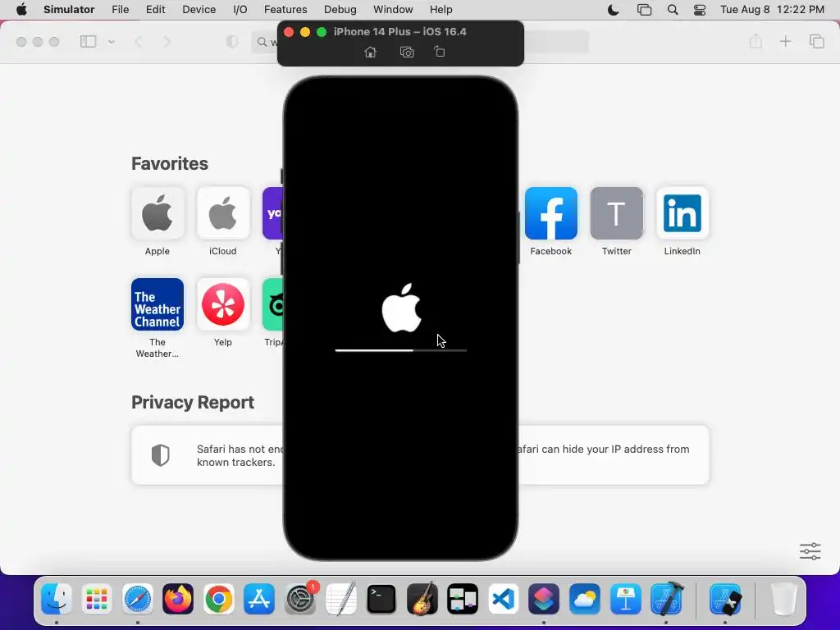Click the iPhone 14 Plus simulator title

pos(400,32)
